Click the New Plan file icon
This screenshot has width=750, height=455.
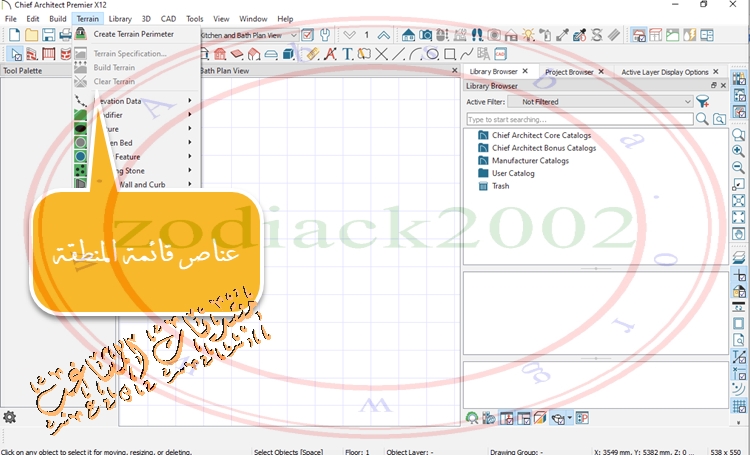[15, 35]
